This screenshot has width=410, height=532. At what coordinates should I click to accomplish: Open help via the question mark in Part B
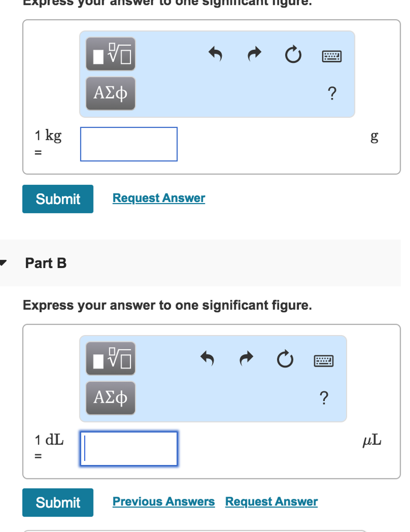[323, 398]
